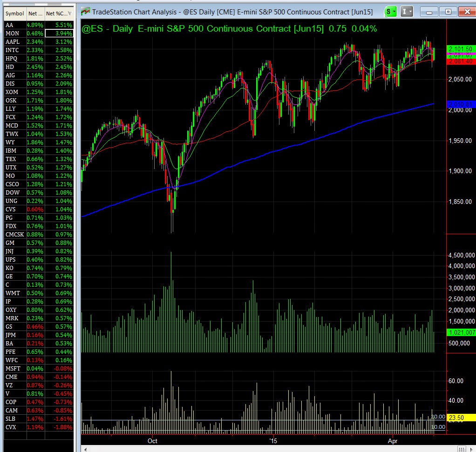This screenshot has height=452, width=476.
Task: Click the Apr date label on axis
Action: (x=393, y=441)
